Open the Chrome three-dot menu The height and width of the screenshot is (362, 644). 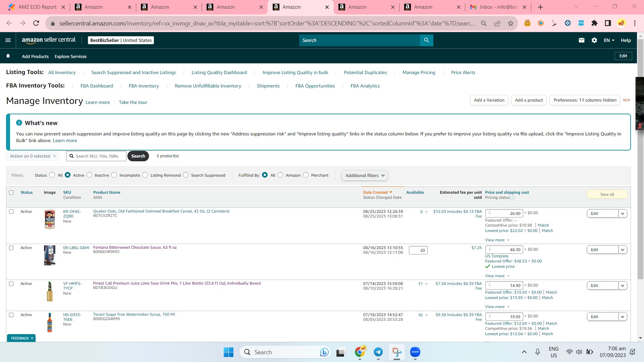click(x=635, y=23)
